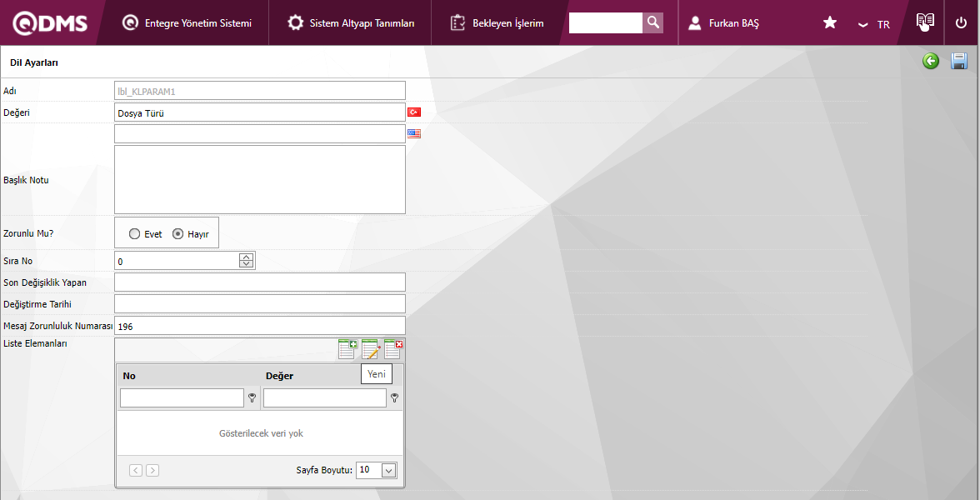Click the Değer filter input
The height and width of the screenshot is (500, 980).
coord(324,397)
